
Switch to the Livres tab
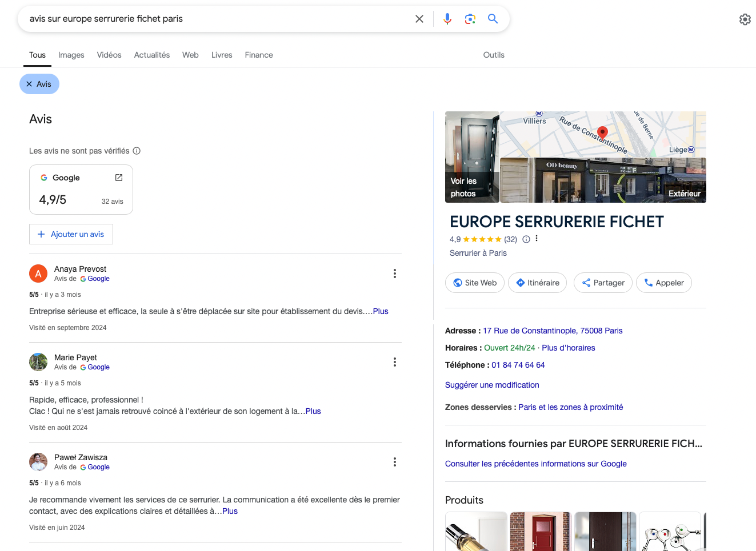tap(222, 55)
